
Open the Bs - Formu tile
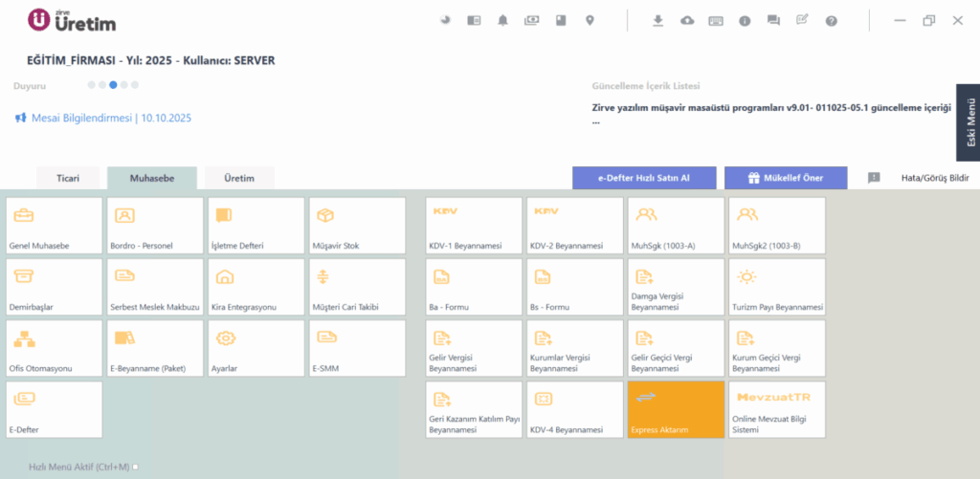pos(575,287)
